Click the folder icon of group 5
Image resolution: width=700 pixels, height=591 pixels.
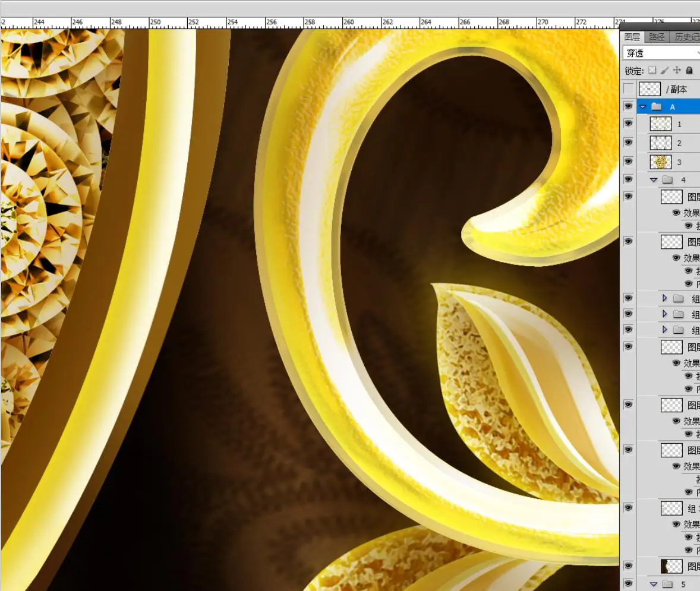click(667, 584)
